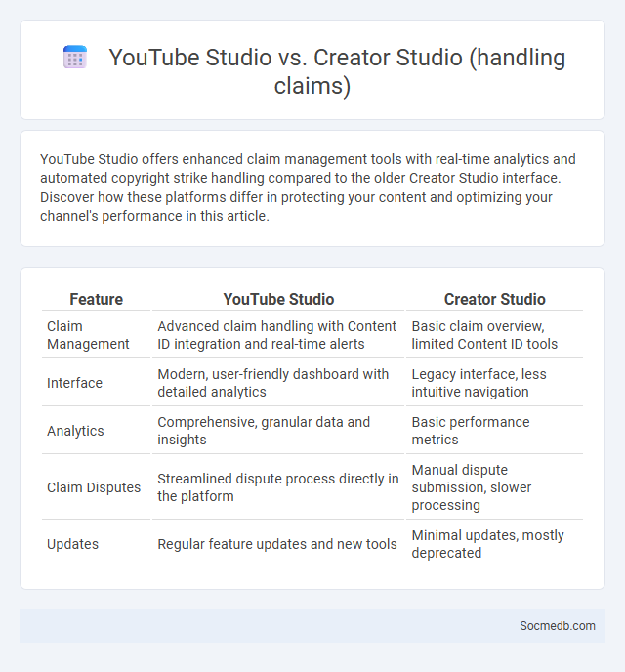Click the intro paragraph starting 'YouTube Studio offers enhanced'

pyautogui.click(x=308, y=188)
